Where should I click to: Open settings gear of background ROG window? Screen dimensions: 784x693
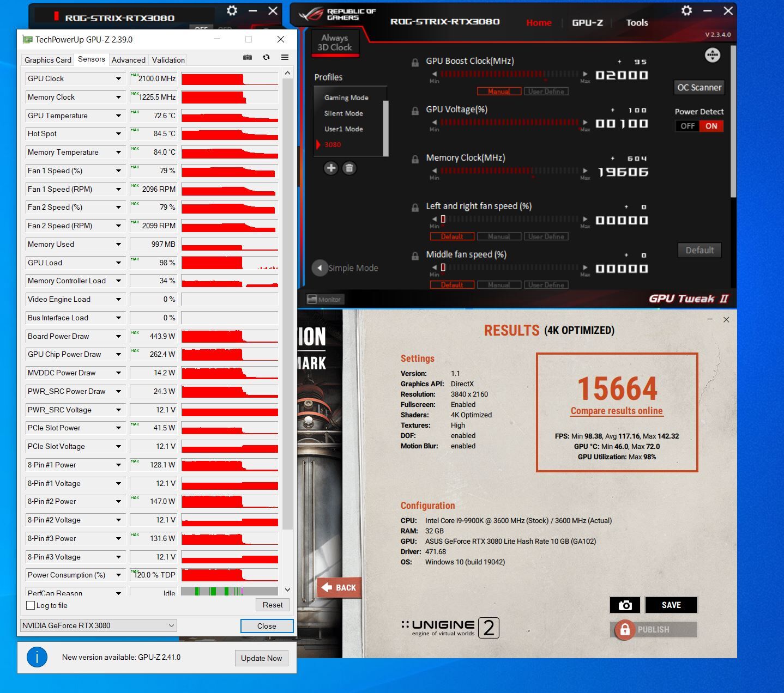coord(232,10)
